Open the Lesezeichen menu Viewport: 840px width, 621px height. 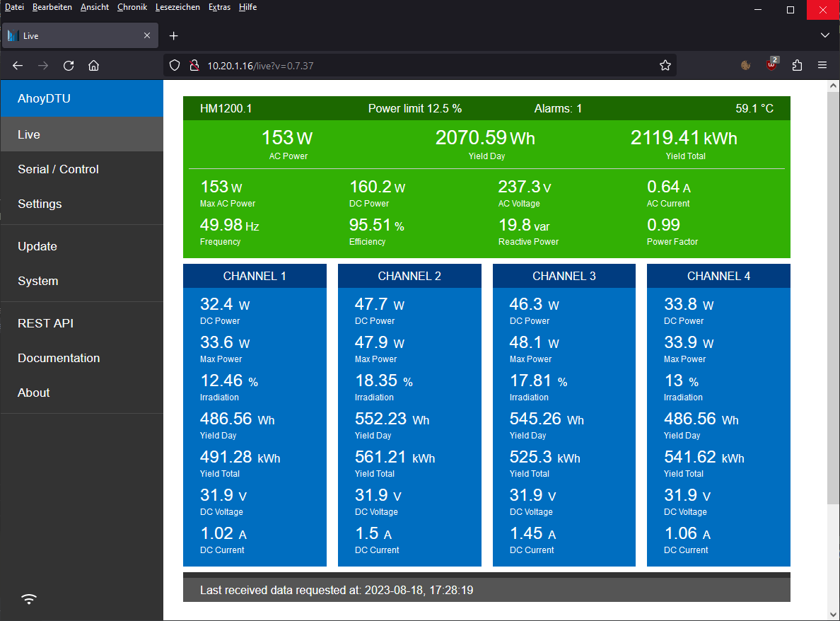tap(177, 7)
